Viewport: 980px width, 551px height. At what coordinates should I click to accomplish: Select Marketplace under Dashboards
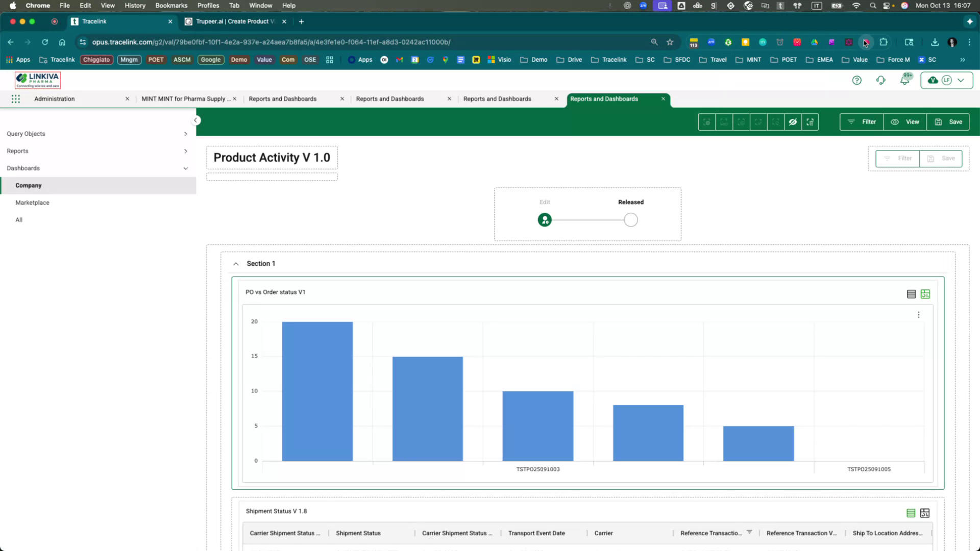(32, 203)
